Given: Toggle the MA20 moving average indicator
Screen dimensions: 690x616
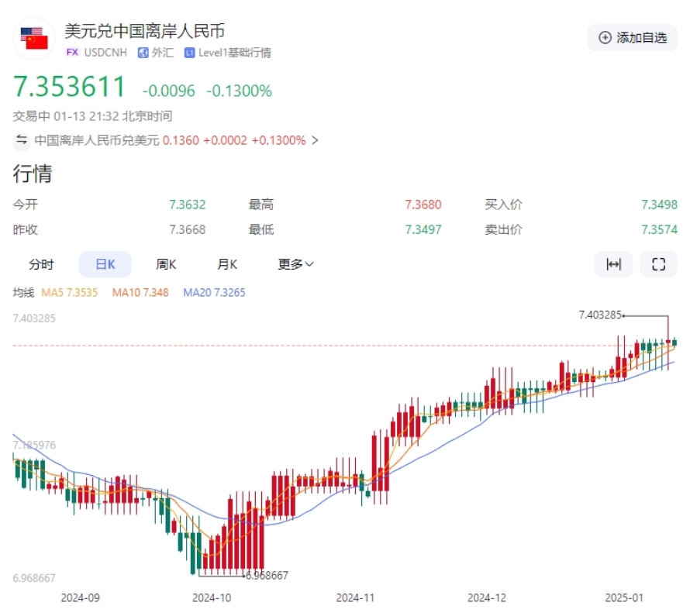Looking at the screenshot, I should [x=214, y=293].
